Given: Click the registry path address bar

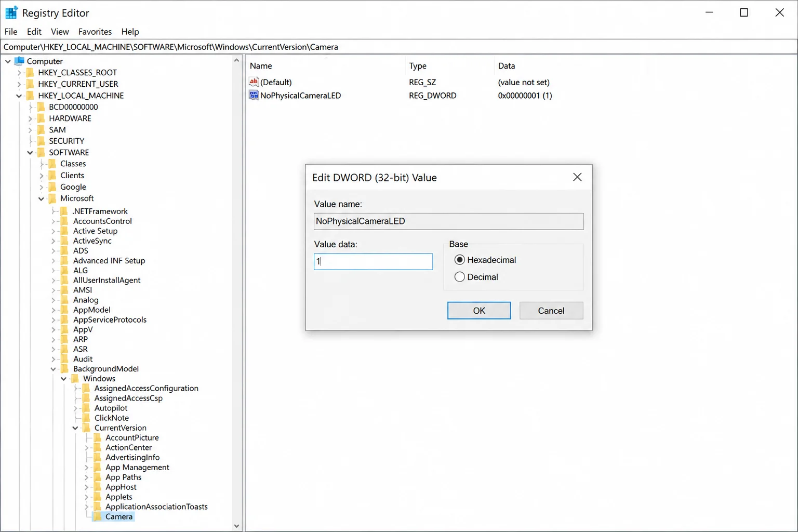Looking at the screenshot, I should point(399,47).
